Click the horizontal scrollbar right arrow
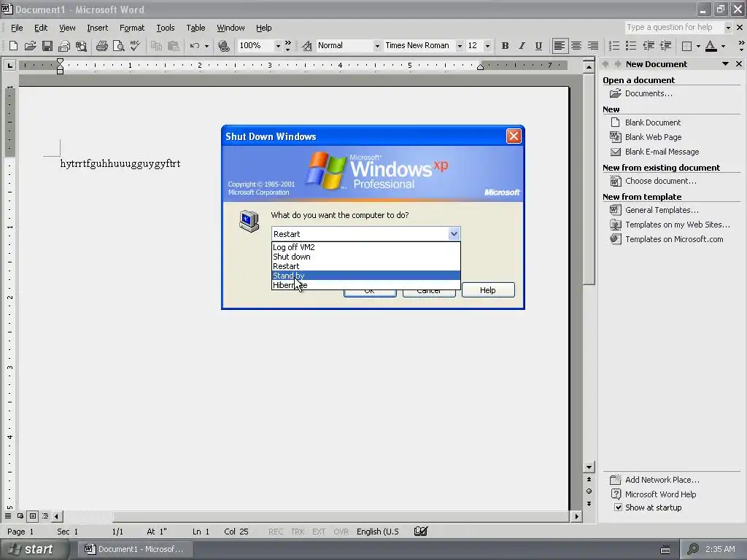Image resolution: width=747 pixels, height=560 pixels. point(576,516)
